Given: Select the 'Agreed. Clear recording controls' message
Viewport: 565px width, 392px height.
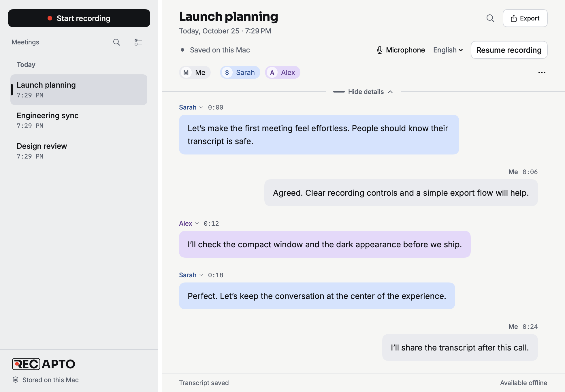Looking at the screenshot, I should (x=401, y=193).
